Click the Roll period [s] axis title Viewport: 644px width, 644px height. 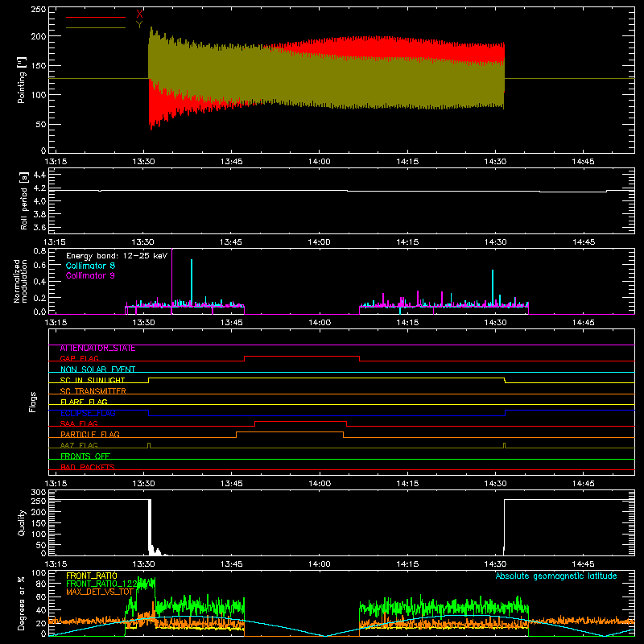pos(24,200)
